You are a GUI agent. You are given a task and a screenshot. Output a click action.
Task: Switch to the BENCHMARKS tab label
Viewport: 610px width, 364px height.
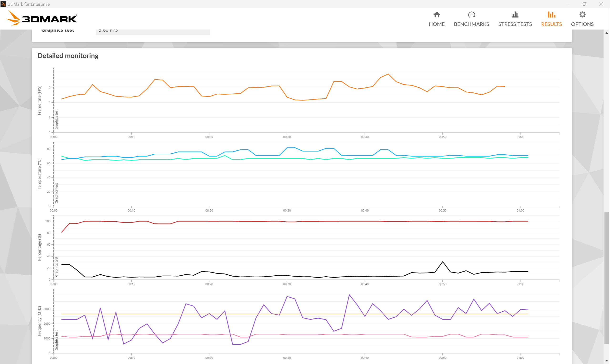[x=471, y=24]
